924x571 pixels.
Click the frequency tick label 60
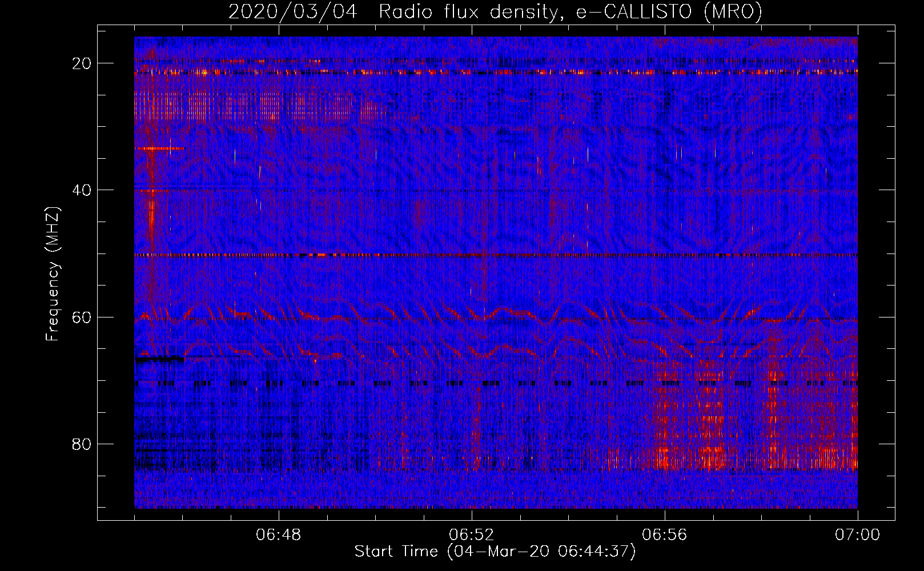(82, 317)
